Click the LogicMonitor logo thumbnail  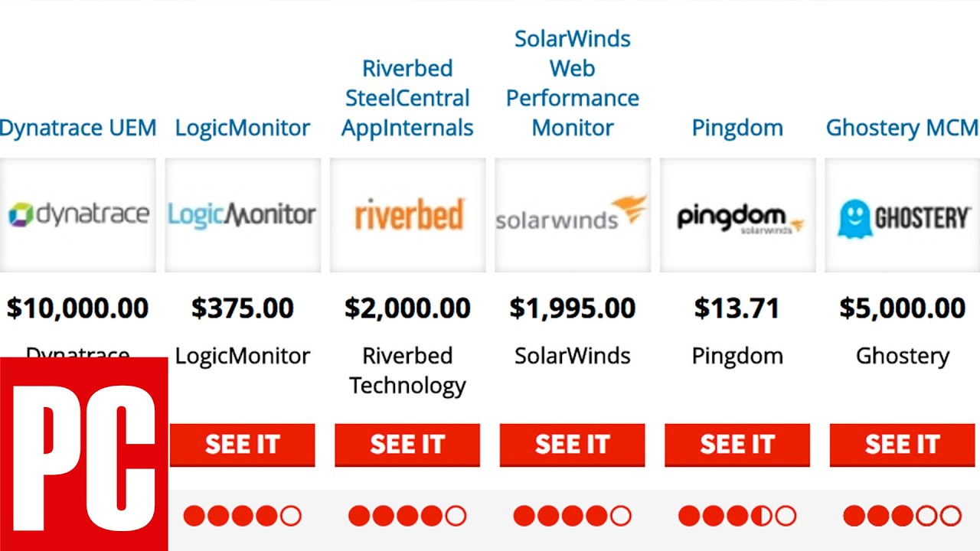tap(243, 215)
